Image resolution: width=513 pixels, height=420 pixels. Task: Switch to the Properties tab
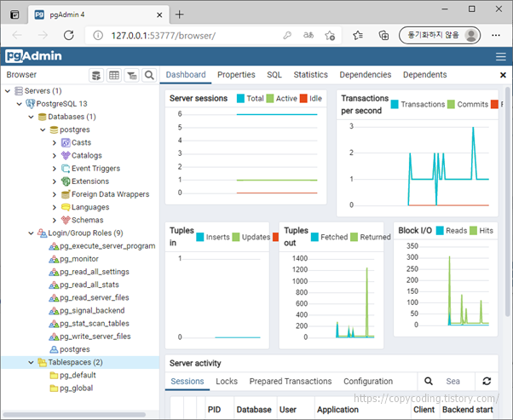236,75
